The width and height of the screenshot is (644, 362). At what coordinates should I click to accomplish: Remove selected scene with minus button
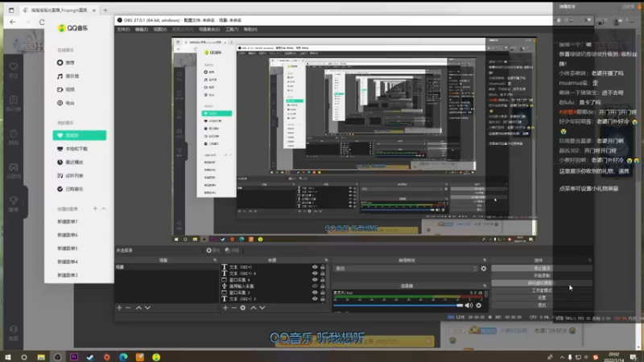(128, 307)
